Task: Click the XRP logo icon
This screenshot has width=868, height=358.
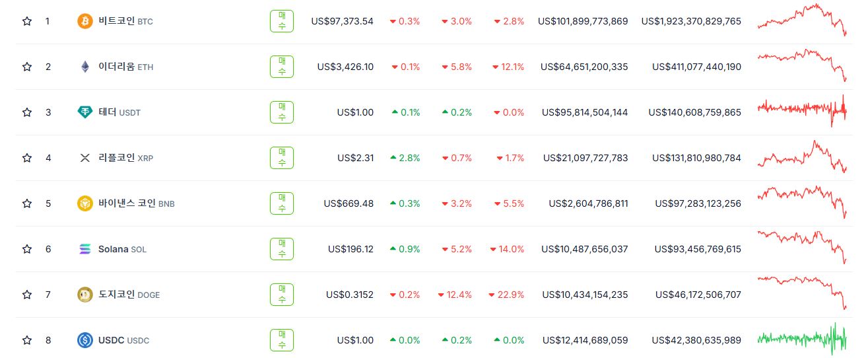Action: (x=85, y=158)
